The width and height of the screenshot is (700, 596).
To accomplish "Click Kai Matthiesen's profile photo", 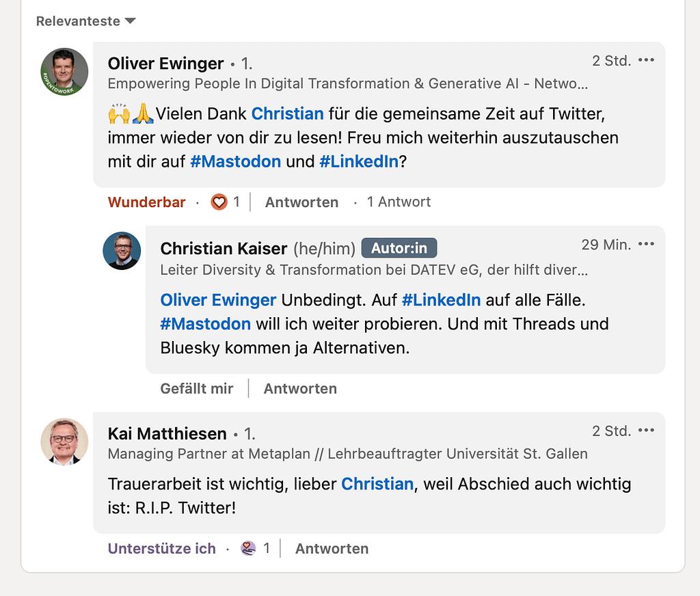I will pos(65,442).
